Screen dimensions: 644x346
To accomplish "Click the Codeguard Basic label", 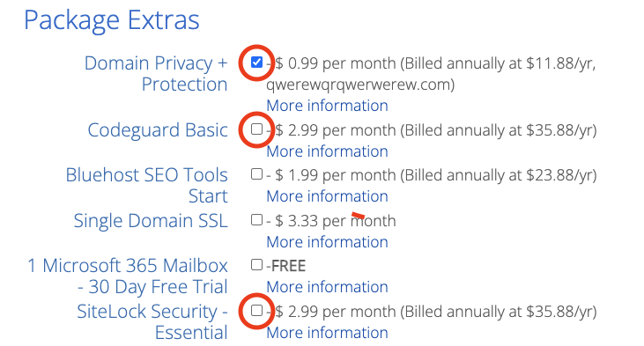I will pos(158,130).
